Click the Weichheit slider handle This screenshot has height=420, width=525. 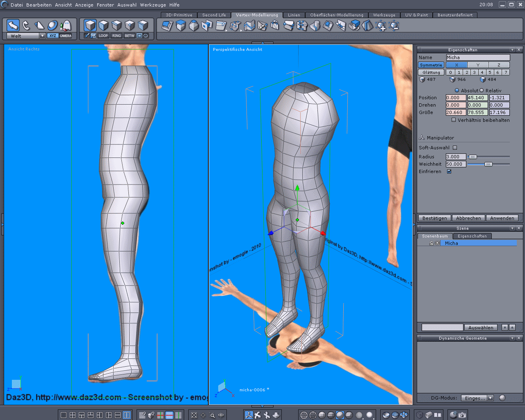(x=488, y=164)
